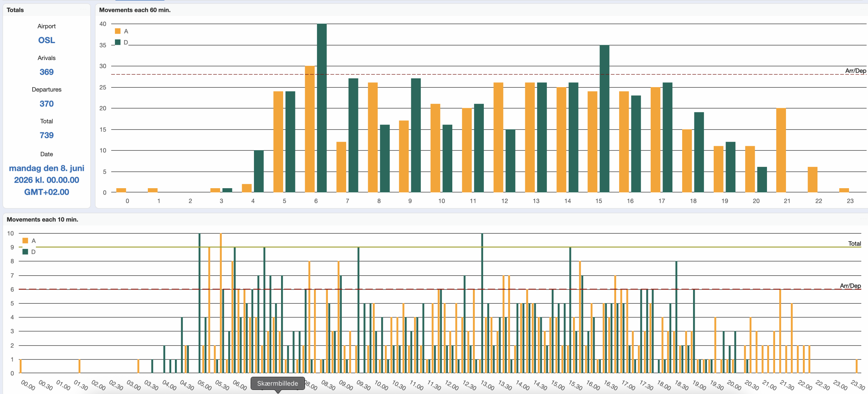Click Arr/Dep label in 10-minute chart
The height and width of the screenshot is (394, 868).
(850, 286)
